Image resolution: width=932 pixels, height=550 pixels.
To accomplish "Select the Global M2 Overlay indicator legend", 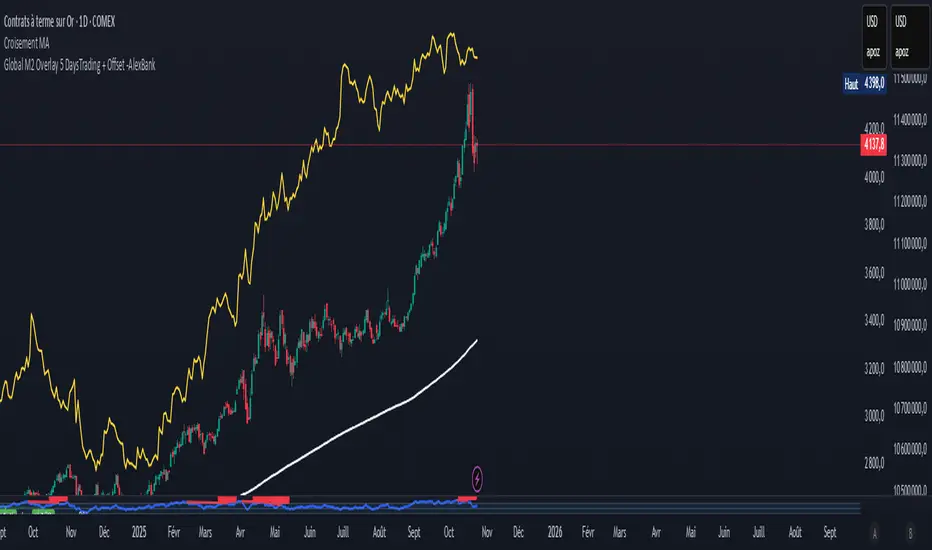I will [80, 65].
